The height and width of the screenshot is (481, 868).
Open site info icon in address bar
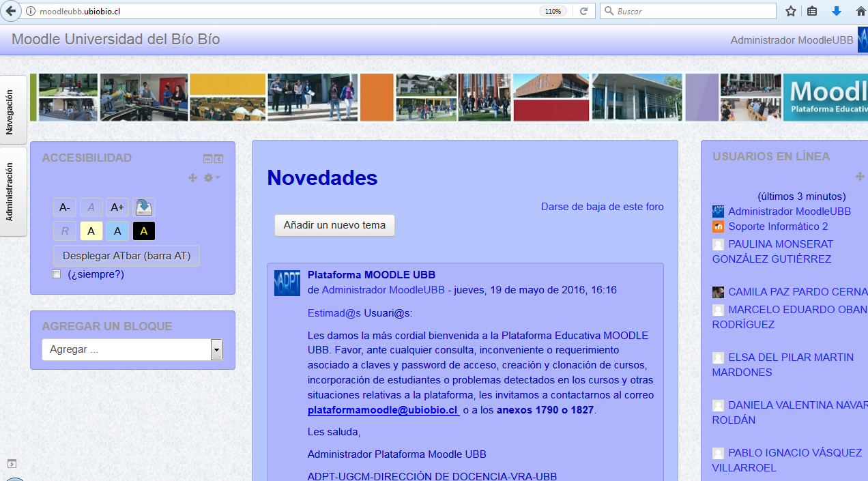31,12
